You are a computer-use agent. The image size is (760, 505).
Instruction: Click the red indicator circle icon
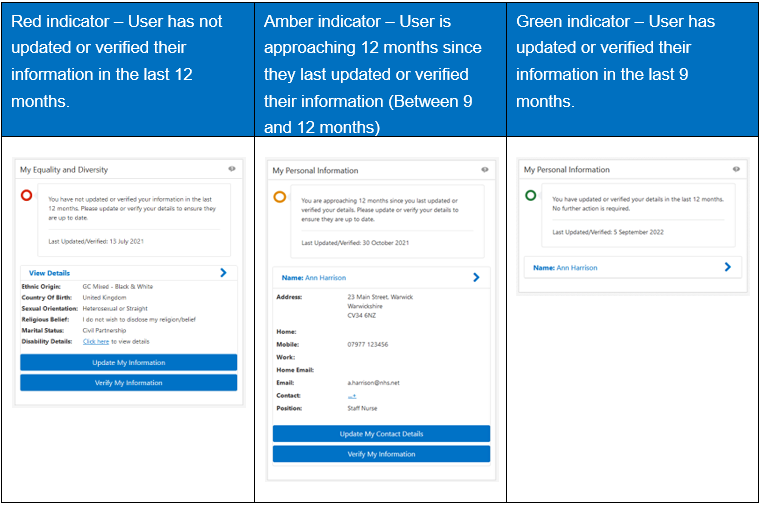point(27,195)
